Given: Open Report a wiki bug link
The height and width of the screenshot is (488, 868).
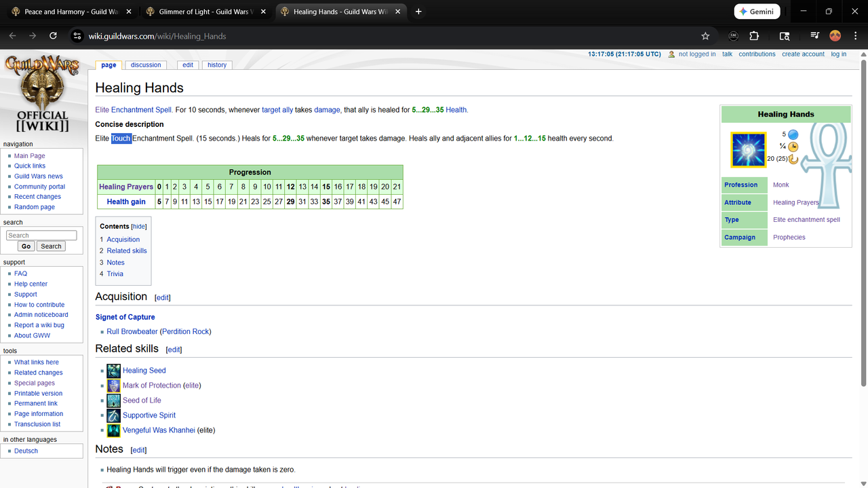Looking at the screenshot, I should click(x=39, y=325).
